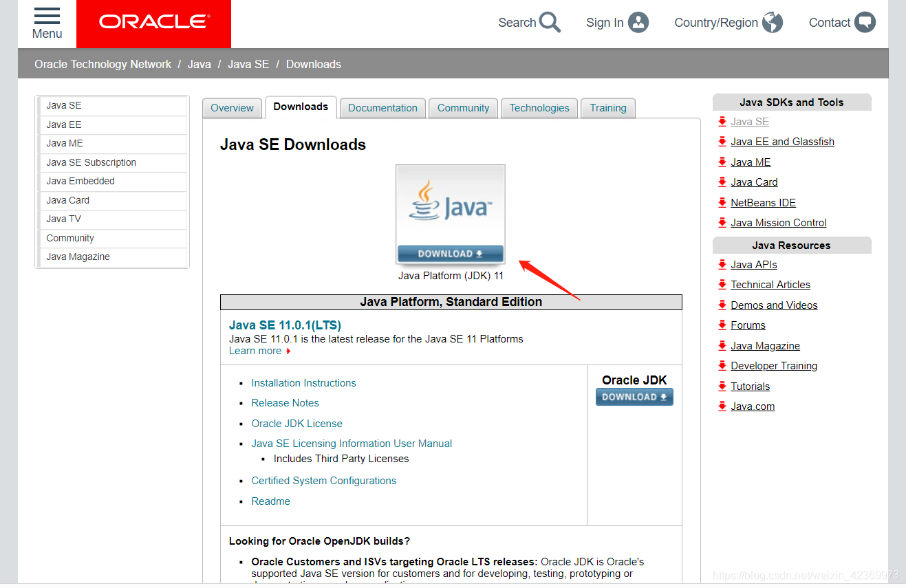
Task: Switch to the Overview tab
Action: pos(232,108)
